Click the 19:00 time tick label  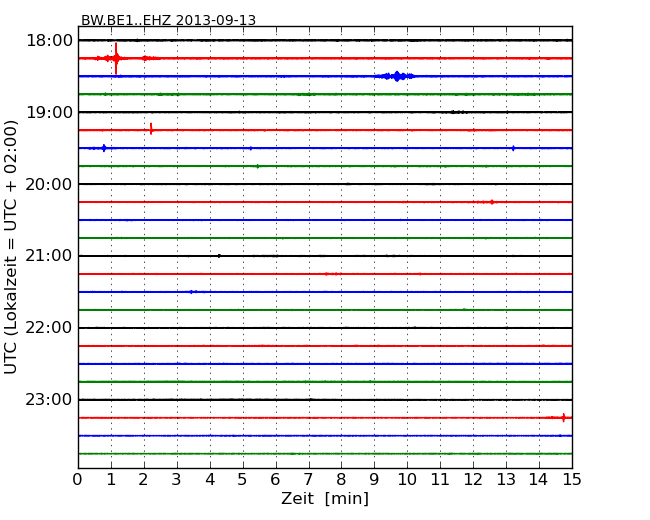tap(49, 112)
